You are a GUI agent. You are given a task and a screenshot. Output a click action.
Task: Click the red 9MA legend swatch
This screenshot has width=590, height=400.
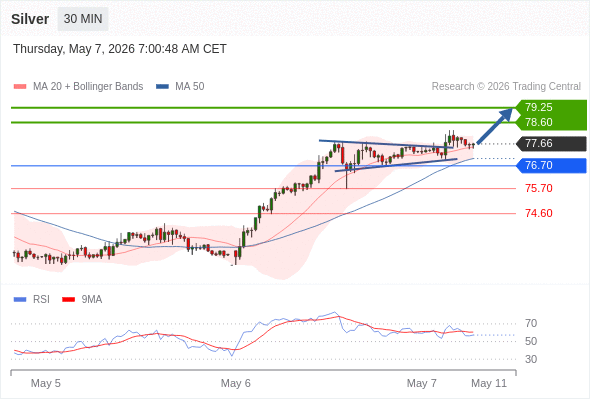pos(68,300)
